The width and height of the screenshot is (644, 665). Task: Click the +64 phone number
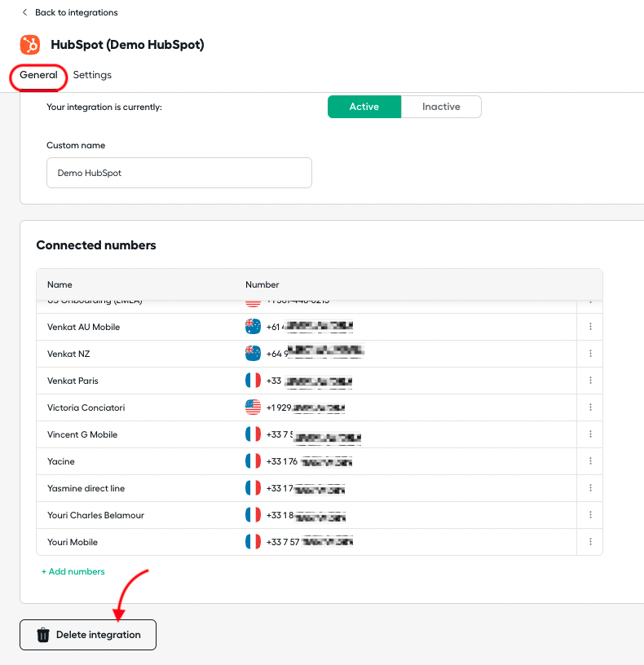tap(315, 353)
